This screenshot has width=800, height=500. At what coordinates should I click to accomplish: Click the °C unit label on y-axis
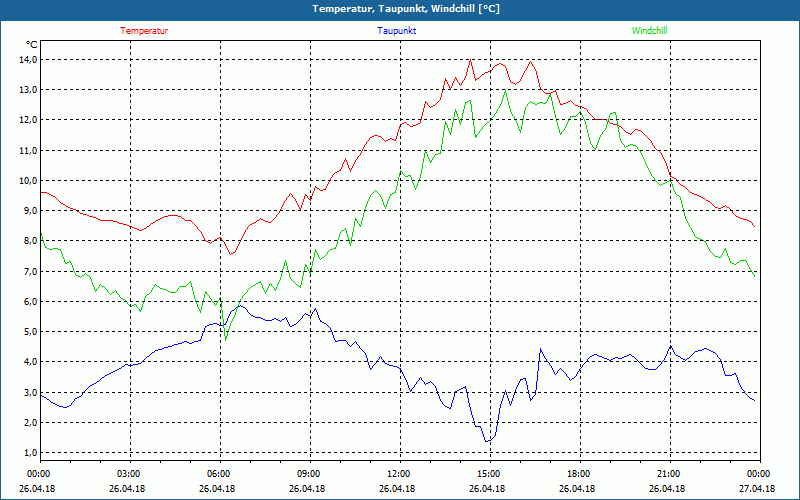tap(32, 45)
